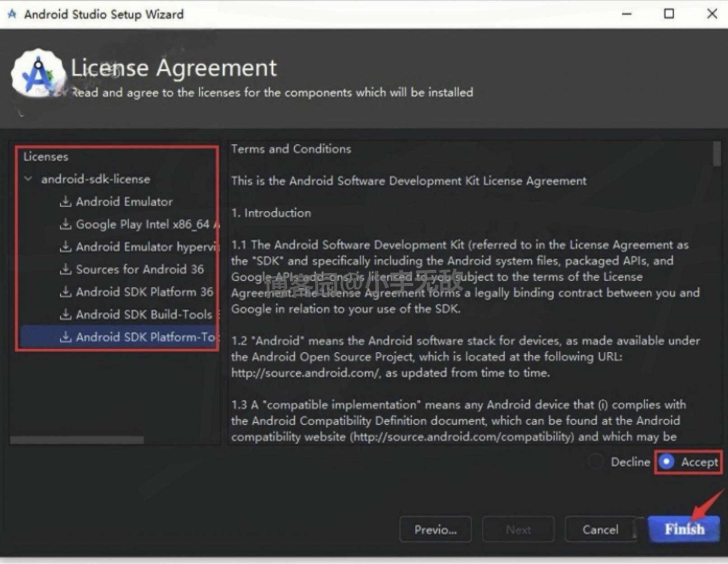Collapse the android-sdk-license tree node
This screenshot has height=564, width=728.
[x=28, y=179]
